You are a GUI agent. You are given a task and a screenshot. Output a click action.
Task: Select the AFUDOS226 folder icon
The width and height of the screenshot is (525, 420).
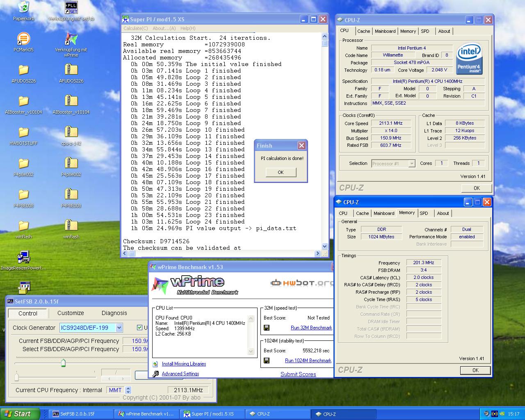click(x=23, y=70)
